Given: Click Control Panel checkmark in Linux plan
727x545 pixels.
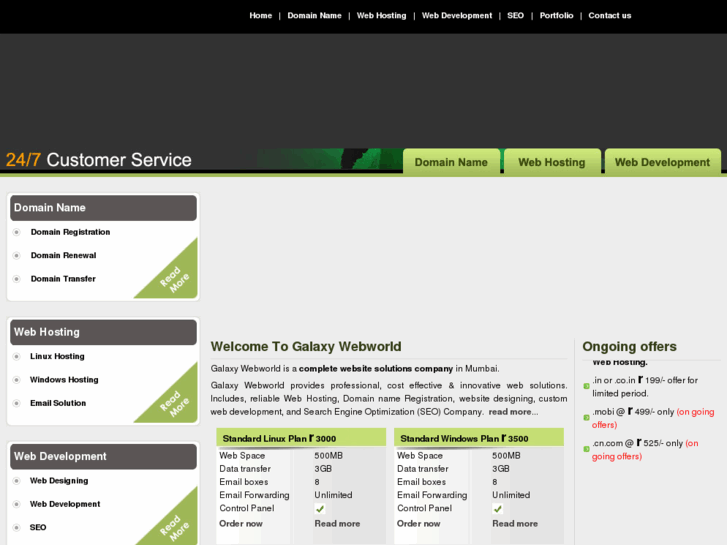Looking at the screenshot, I should pos(320,509).
